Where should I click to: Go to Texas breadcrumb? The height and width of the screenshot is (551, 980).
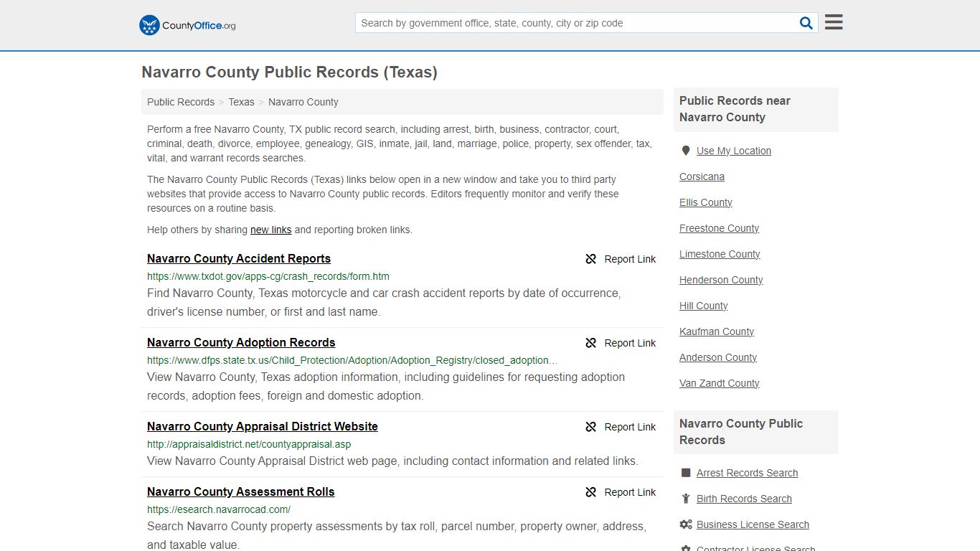point(241,102)
